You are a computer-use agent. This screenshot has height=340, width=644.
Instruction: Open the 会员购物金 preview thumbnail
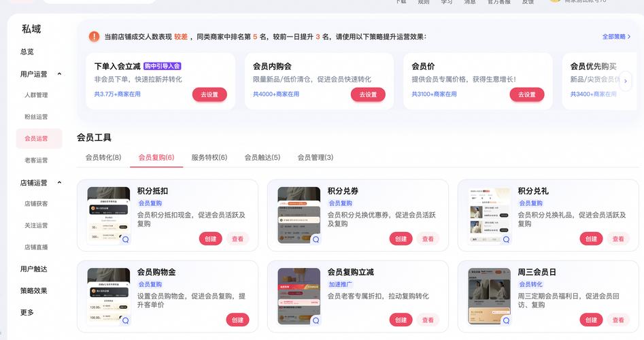(109, 296)
